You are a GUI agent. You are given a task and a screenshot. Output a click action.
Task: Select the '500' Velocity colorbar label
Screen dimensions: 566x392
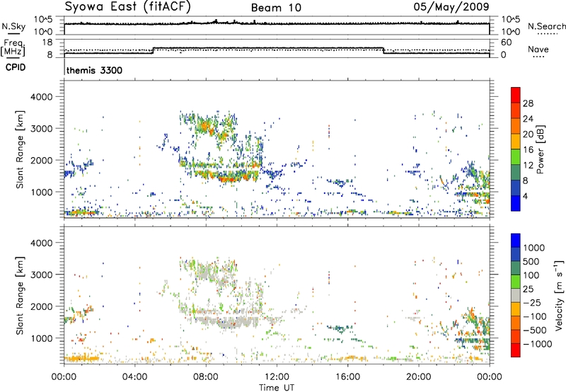click(x=531, y=262)
